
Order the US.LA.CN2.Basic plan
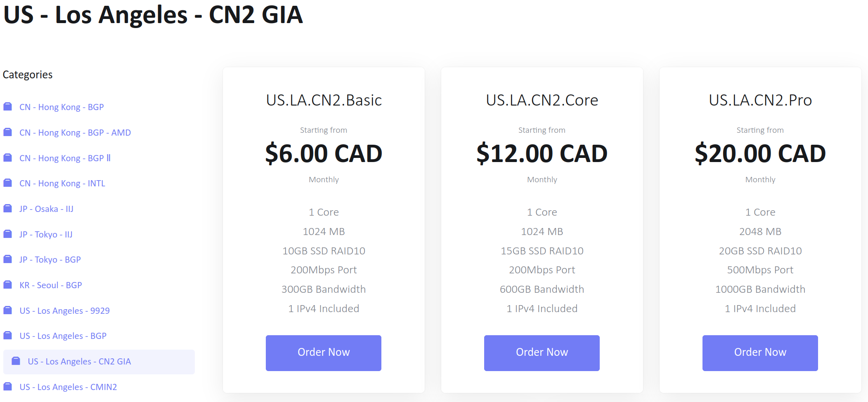(x=323, y=353)
